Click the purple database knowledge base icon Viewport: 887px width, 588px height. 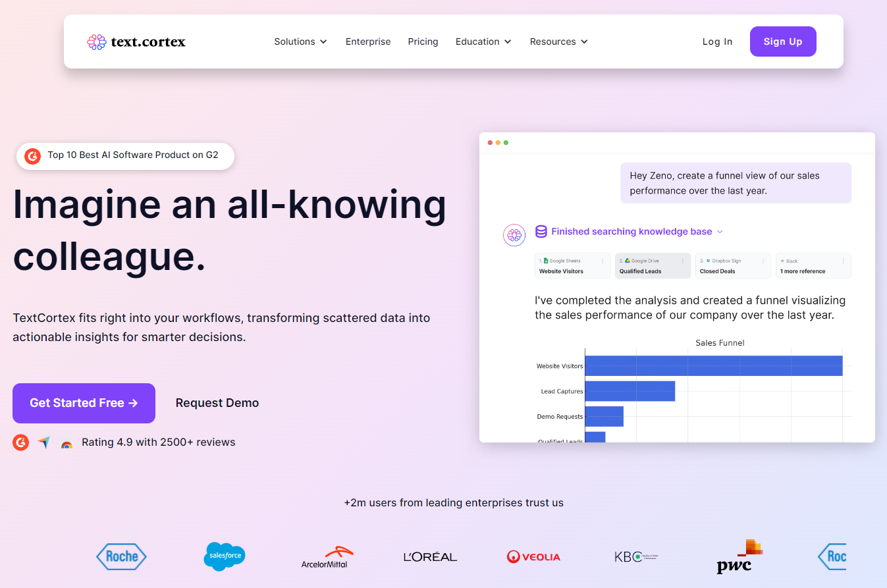point(541,232)
